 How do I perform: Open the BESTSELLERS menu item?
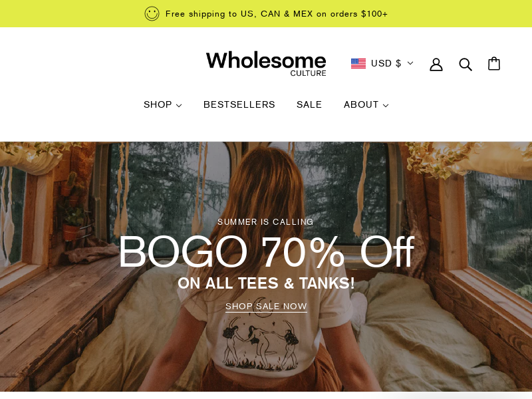coord(239,104)
